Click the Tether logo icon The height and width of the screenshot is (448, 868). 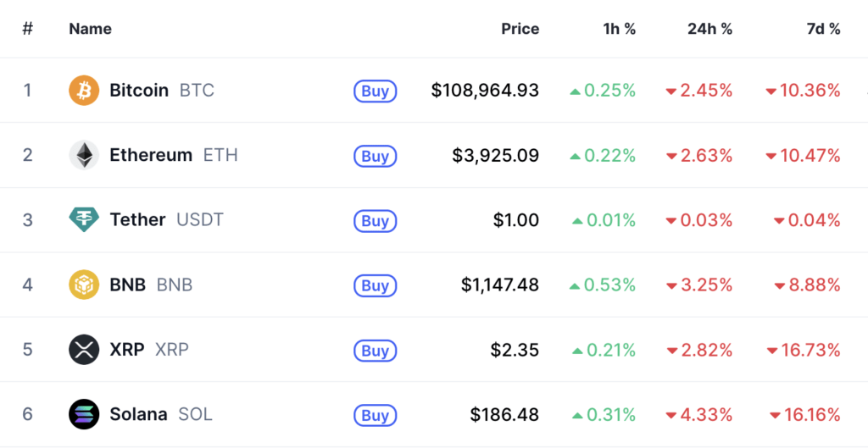tap(84, 220)
